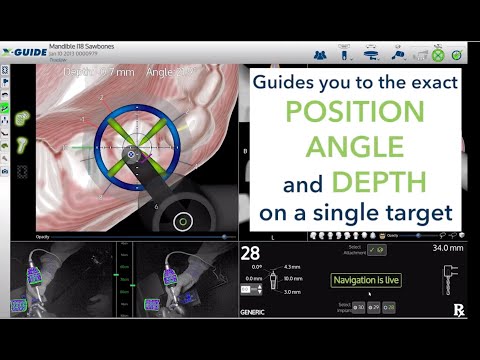480x360 pixels.
Task: Click the blue target ring in navigation view
Action: pyautogui.click(x=137, y=147)
